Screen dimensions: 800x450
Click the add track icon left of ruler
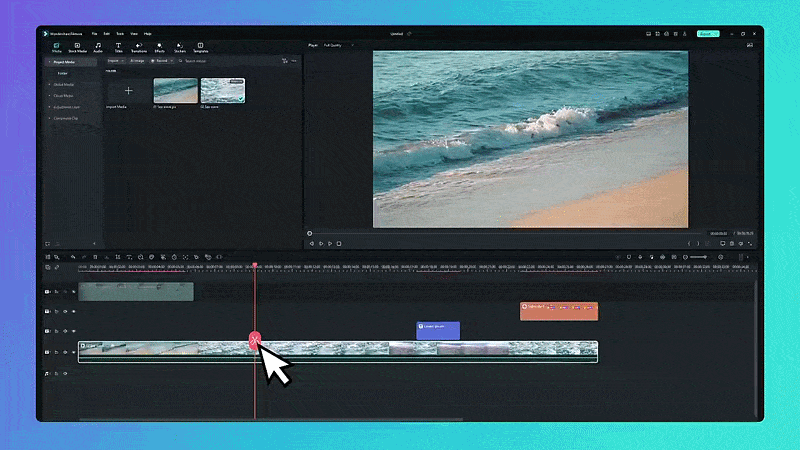(47, 267)
